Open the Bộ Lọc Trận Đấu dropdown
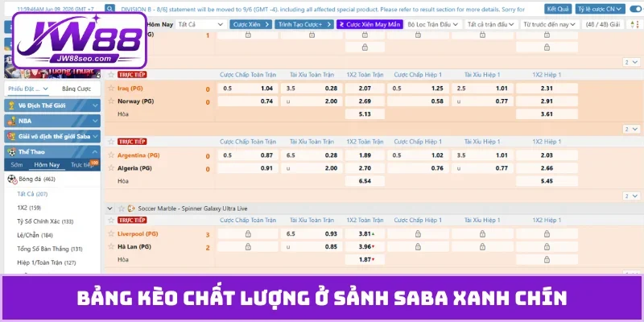 433,25
